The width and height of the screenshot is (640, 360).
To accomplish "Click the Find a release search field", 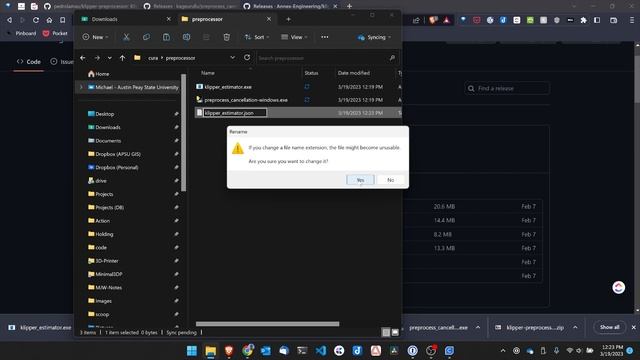I will click(507, 88).
